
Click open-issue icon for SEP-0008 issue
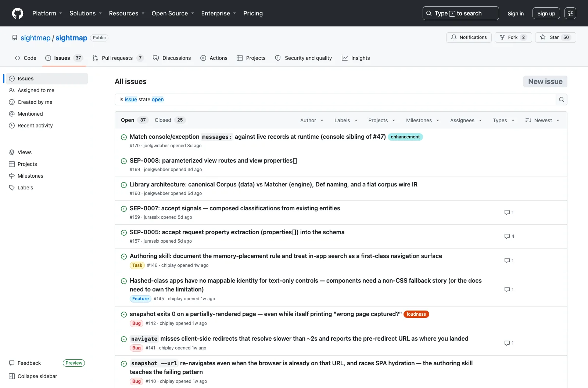[x=124, y=161]
